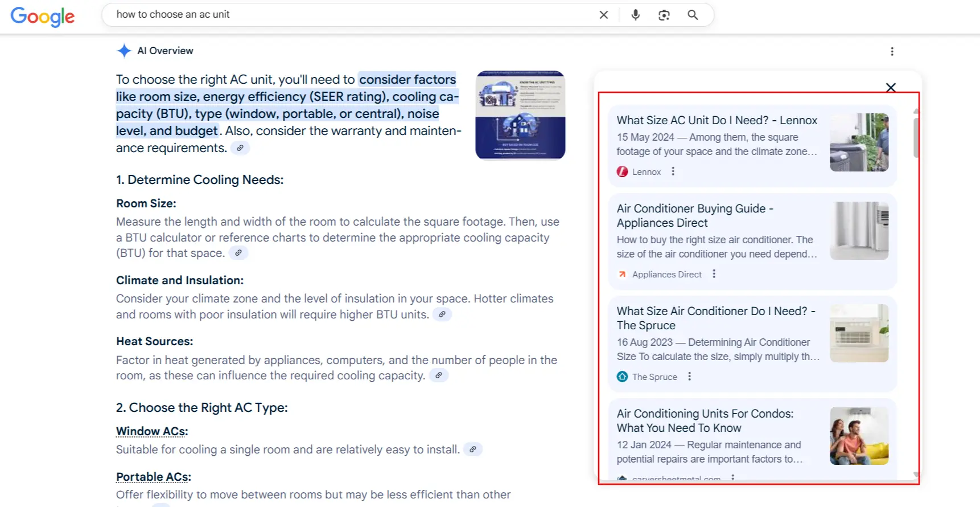Click the 'Lennox' source name
Screen dimensions: 980x507
pyautogui.click(x=647, y=171)
